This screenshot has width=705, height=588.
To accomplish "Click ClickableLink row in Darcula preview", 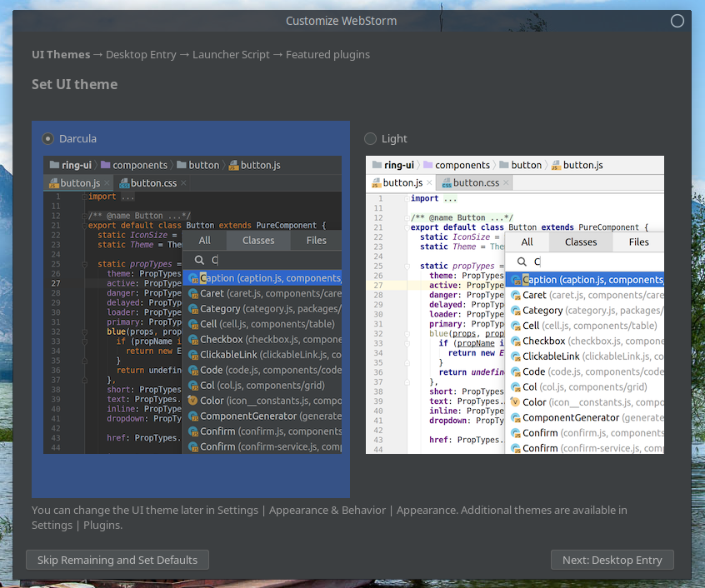I will click(x=262, y=355).
